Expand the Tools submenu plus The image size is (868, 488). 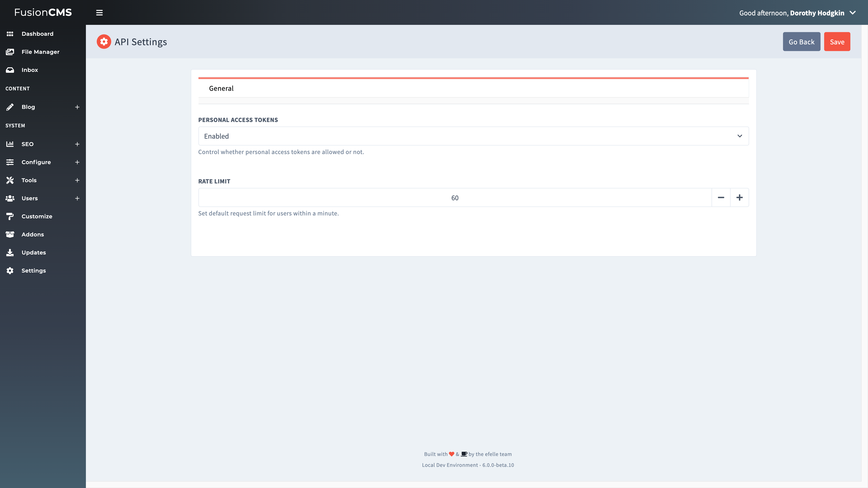click(x=77, y=180)
